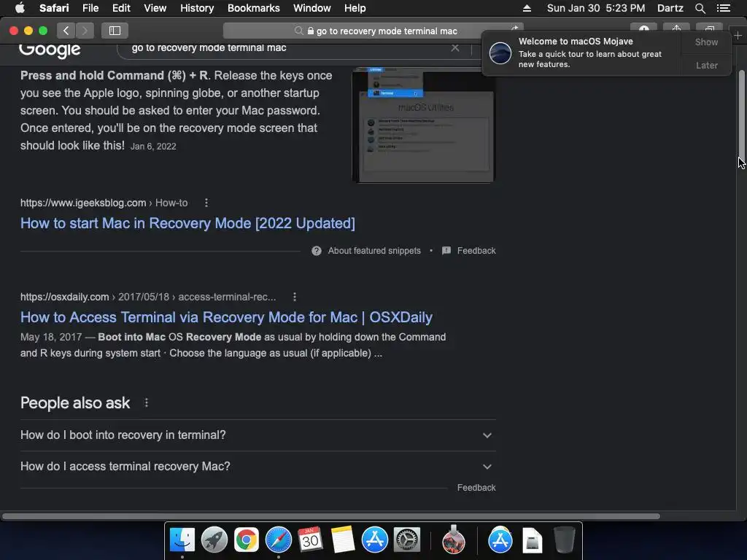Click the horizontal scrollbar
747x560 pixels.
tap(330, 516)
